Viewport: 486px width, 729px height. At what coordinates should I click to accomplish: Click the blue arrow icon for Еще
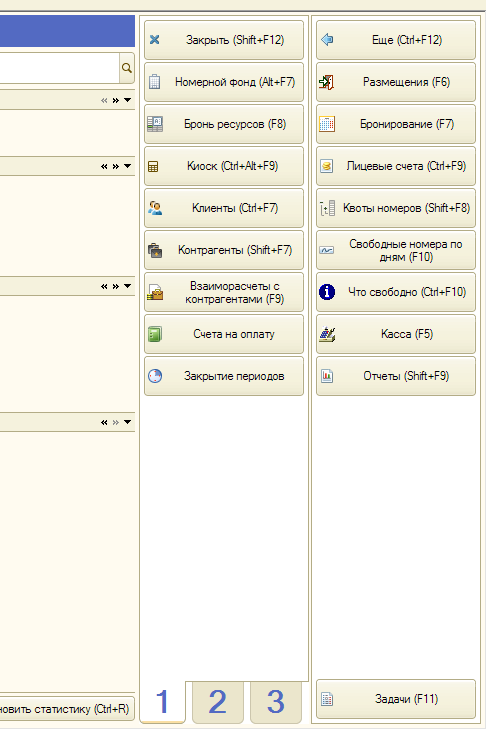[327, 40]
